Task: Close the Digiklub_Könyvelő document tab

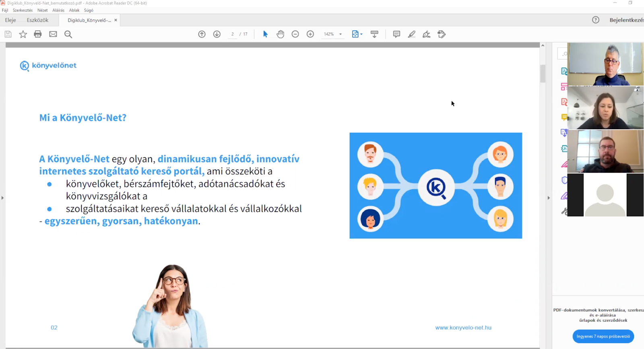Action: click(x=116, y=20)
